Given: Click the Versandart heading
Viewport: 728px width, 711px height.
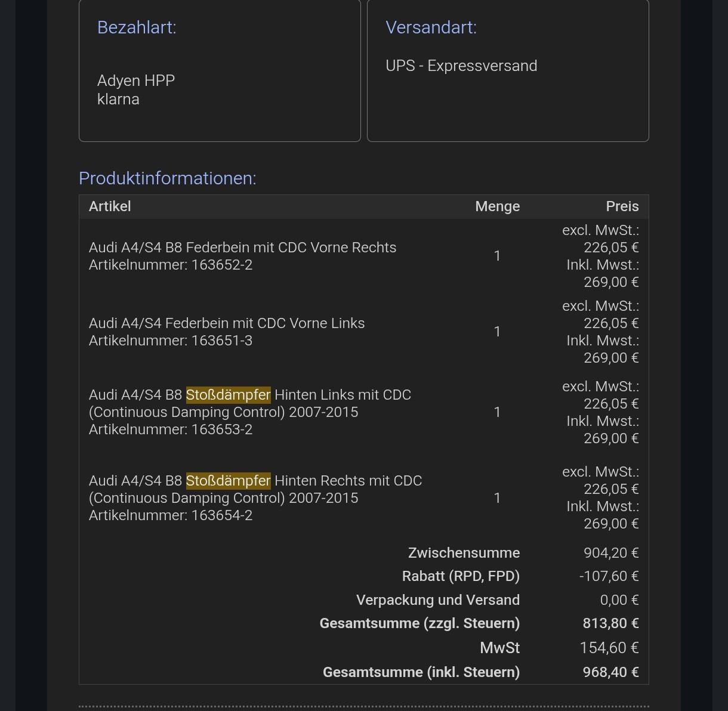Looking at the screenshot, I should coord(431,27).
